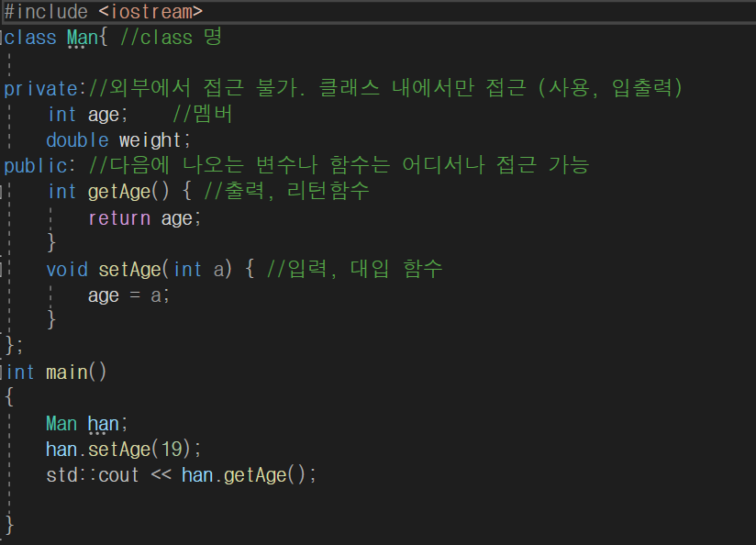Click parameter 'a' in 'setAge(int a)'
Viewport: 756px width, 545px height.
(x=219, y=270)
